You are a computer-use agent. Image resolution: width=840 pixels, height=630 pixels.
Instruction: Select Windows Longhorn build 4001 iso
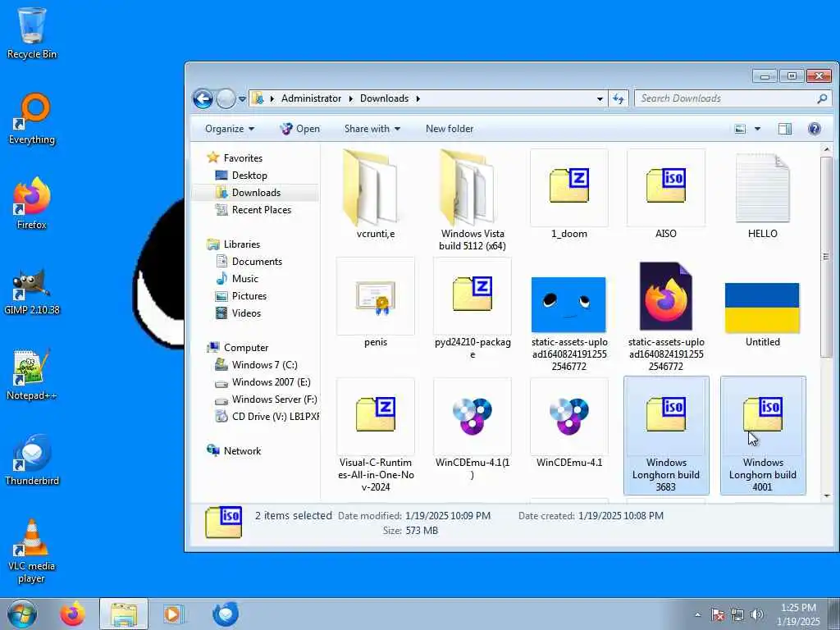tap(762, 435)
